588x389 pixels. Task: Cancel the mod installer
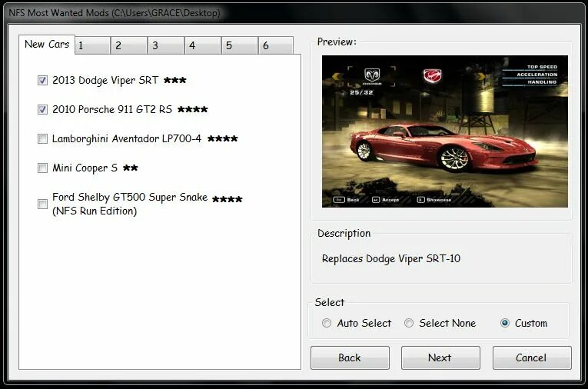pyautogui.click(x=532, y=358)
